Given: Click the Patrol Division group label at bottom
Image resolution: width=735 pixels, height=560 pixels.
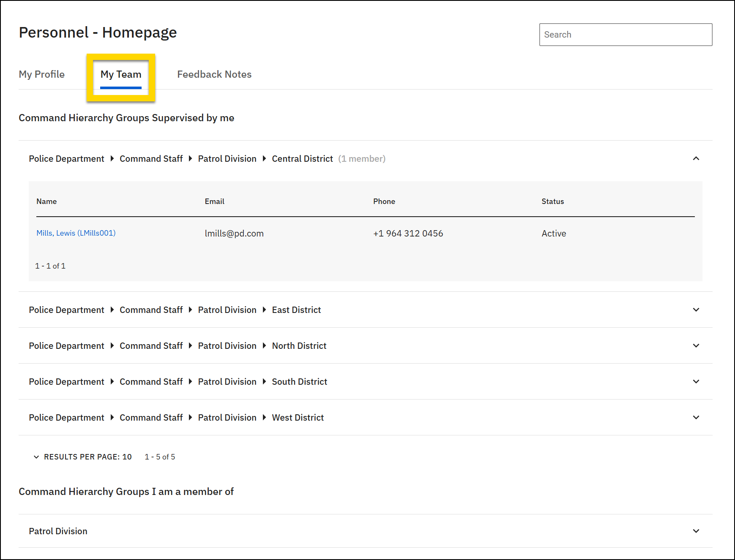Looking at the screenshot, I should pos(58,531).
